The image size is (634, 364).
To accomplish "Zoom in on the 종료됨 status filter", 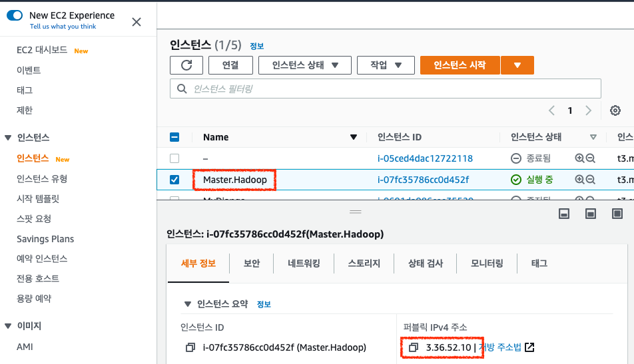I will point(579,158).
